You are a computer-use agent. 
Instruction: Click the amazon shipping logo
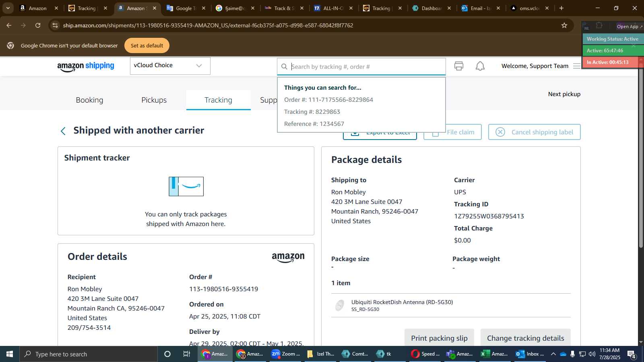(86, 66)
